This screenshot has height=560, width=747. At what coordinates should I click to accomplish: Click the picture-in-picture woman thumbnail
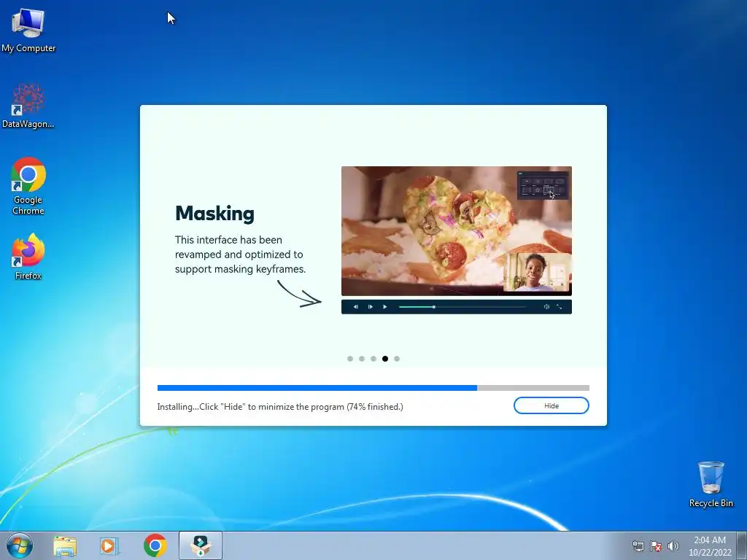click(x=536, y=271)
